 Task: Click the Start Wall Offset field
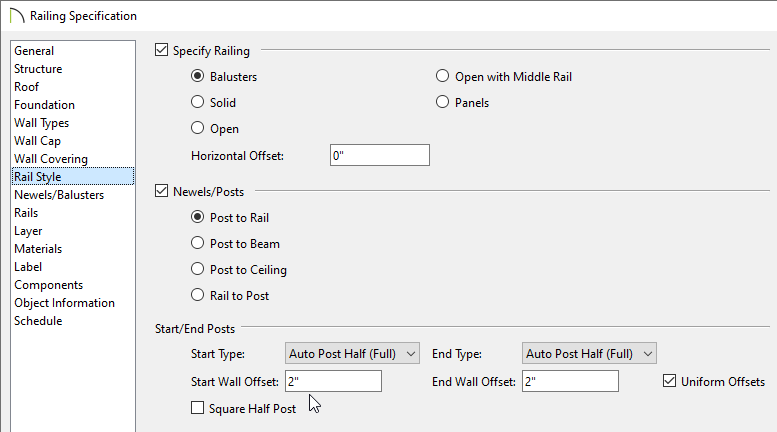click(x=333, y=381)
